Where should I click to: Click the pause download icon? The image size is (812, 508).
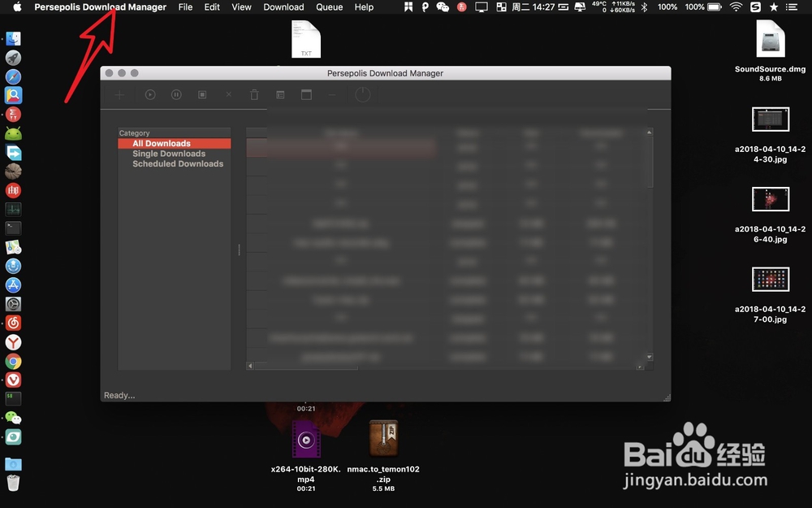(176, 95)
